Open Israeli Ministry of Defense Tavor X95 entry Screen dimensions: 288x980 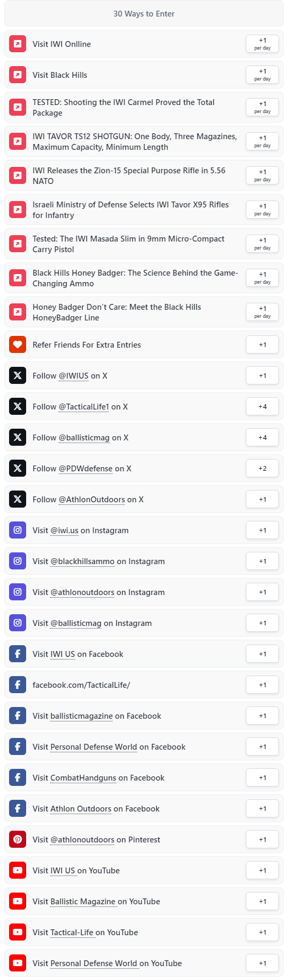click(144, 210)
